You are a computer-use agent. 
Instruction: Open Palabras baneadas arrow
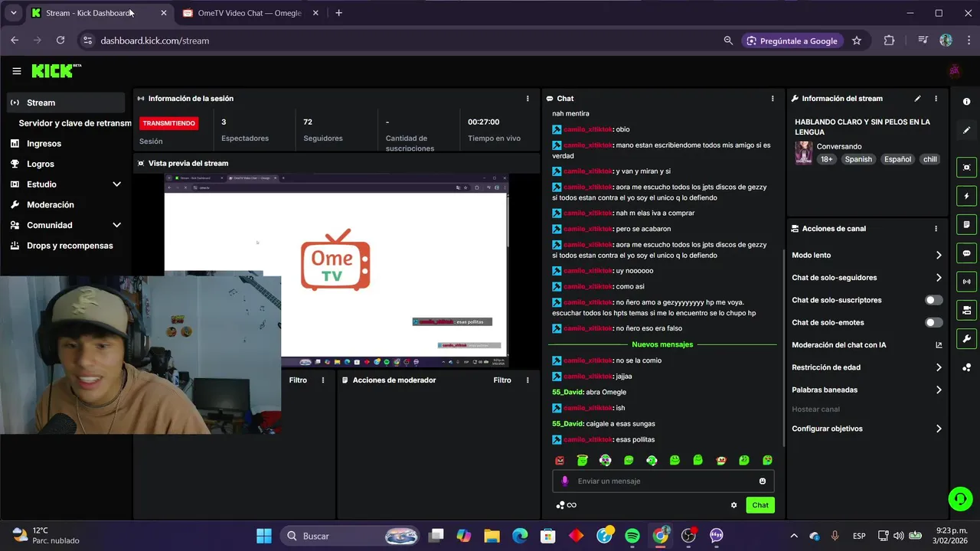[x=939, y=390]
